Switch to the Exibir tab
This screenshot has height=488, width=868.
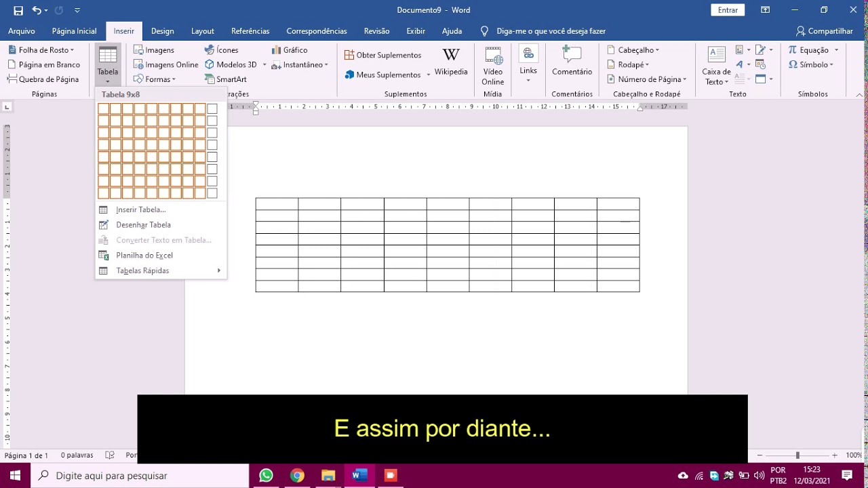(x=416, y=31)
